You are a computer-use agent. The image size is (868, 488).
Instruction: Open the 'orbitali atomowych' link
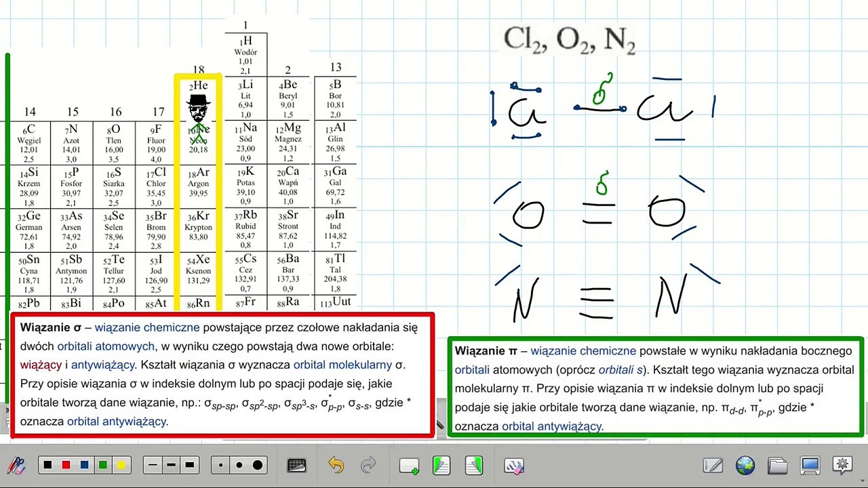pyautogui.click(x=106, y=346)
